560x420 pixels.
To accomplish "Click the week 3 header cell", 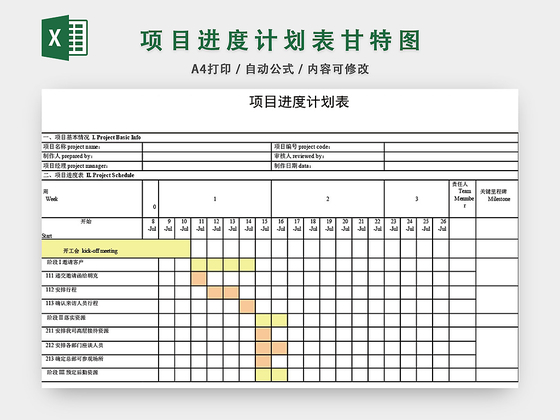I will tap(416, 199).
